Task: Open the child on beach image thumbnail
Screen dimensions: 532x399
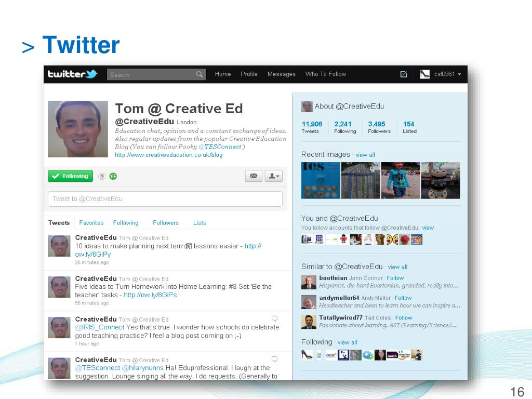Action: [401, 180]
